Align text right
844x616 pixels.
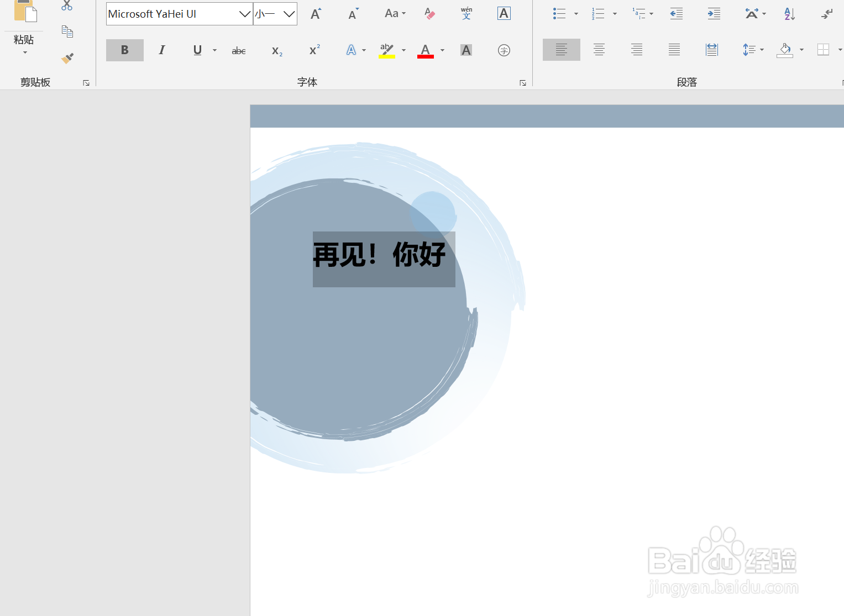click(x=637, y=50)
